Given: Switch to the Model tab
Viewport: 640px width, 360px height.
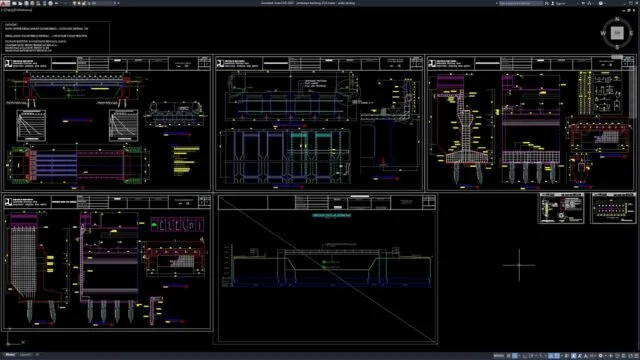Looking at the screenshot, I should coord(10,355).
